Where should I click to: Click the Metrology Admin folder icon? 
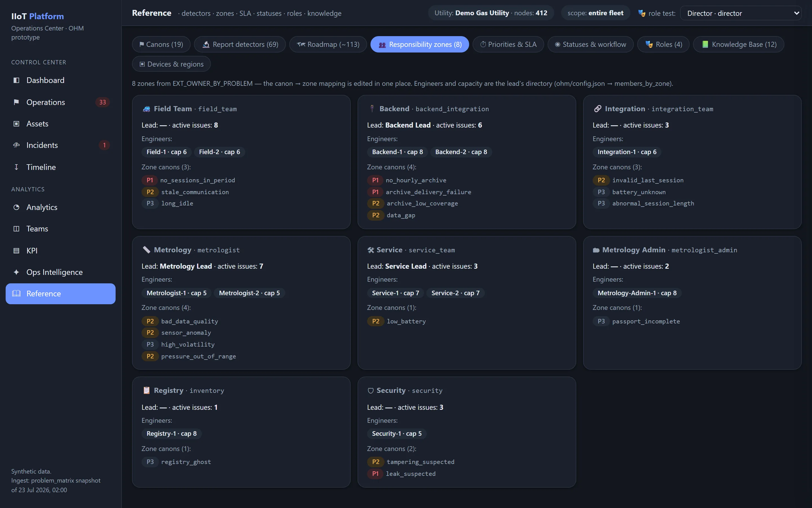(x=596, y=250)
